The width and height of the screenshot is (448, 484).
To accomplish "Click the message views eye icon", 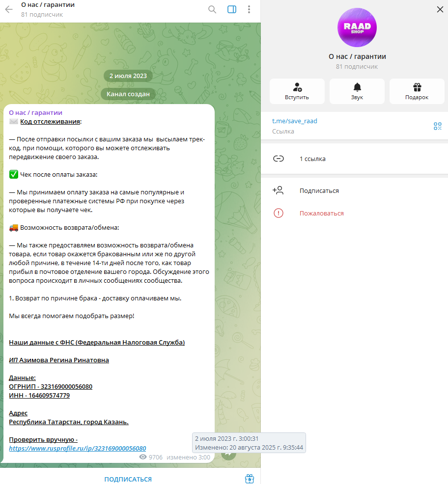I will click(x=143, y=457).
